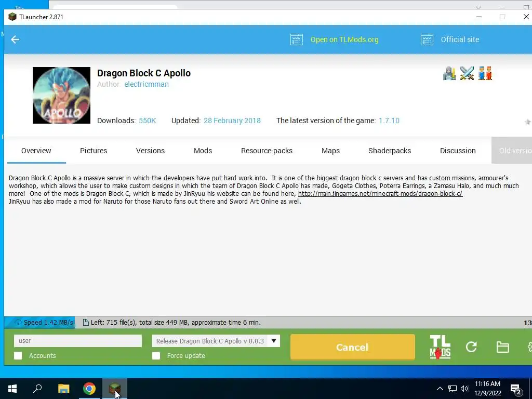The image size is (532, 399).
Task: Click the Old versions button
Action: coord(512,151)
